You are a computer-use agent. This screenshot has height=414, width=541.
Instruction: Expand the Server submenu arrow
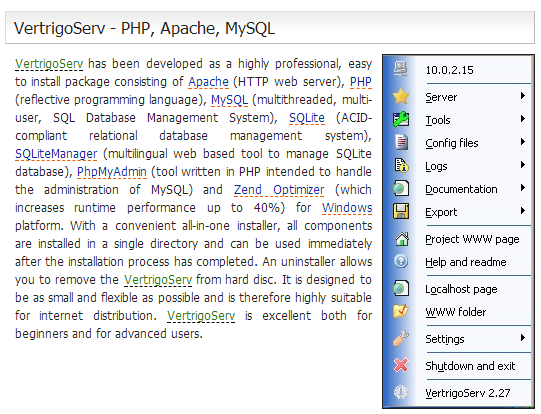pos(523,96)
